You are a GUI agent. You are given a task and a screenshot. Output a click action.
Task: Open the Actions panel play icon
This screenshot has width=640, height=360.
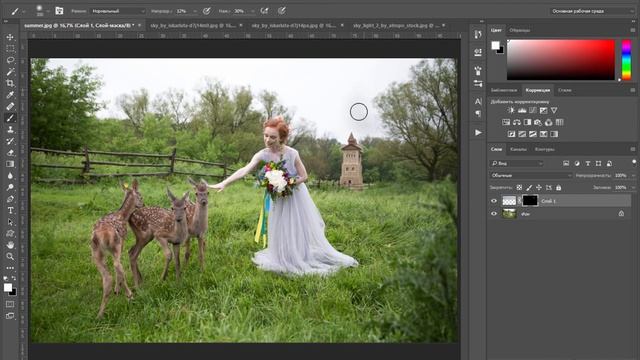(x=478, y=133)
